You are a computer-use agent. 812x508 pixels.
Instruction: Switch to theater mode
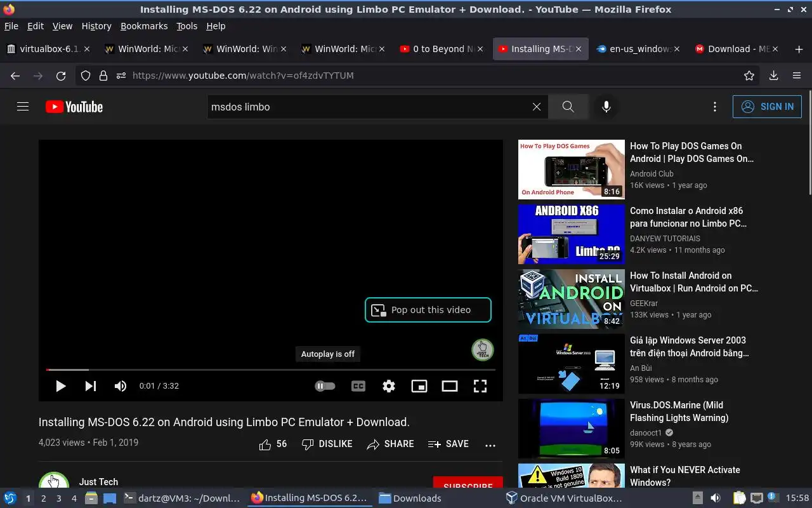pos(450,386)
